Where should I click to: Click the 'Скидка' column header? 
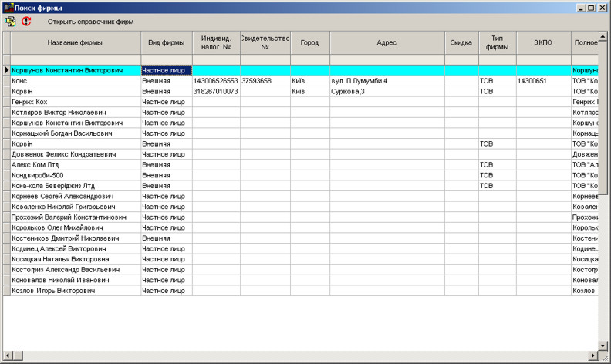point(461,43)
